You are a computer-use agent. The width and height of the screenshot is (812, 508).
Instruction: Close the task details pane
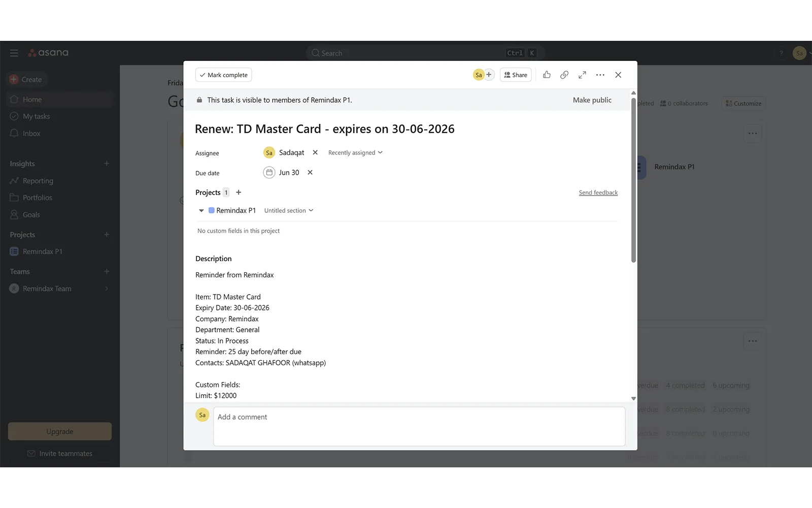coord(618,75)
